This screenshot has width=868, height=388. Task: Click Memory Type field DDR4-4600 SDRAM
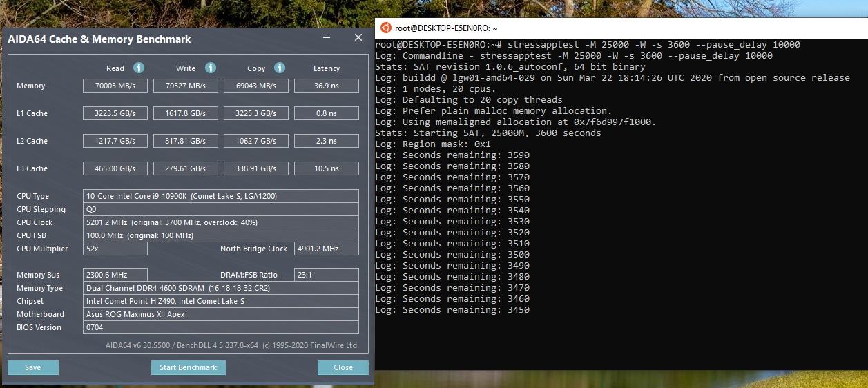[x=221, y=288]
